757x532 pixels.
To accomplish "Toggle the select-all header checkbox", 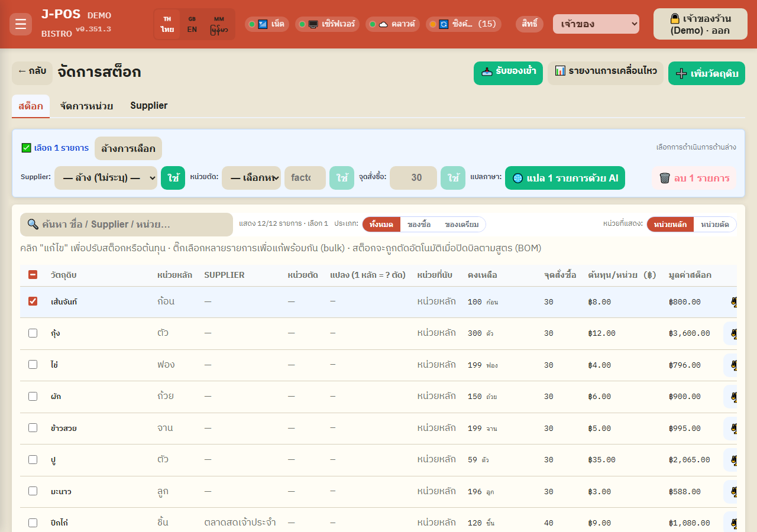I will coord(33,275).
